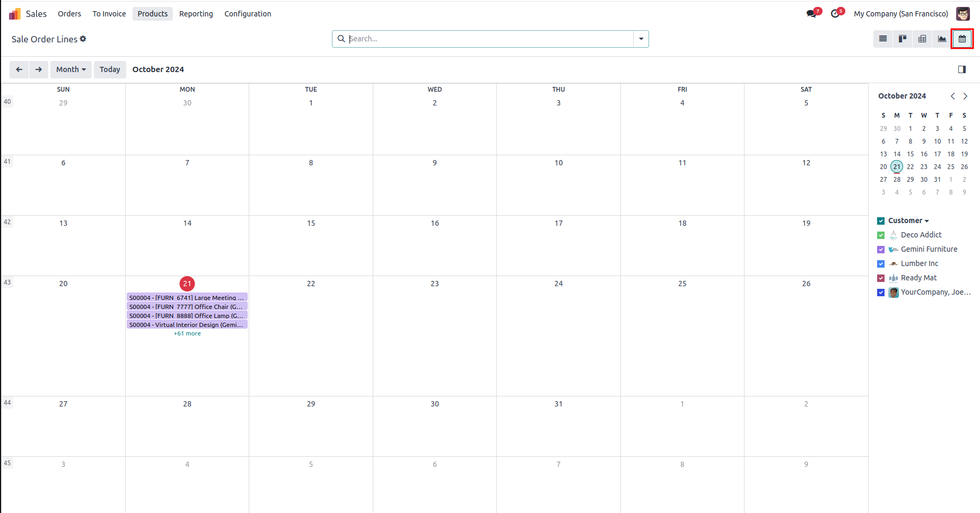Image resolution: width=980 pixels, height=513 pixels.
Task: Uncheck the Gemini Furniture customer filter
Action: tap(881, 250)
